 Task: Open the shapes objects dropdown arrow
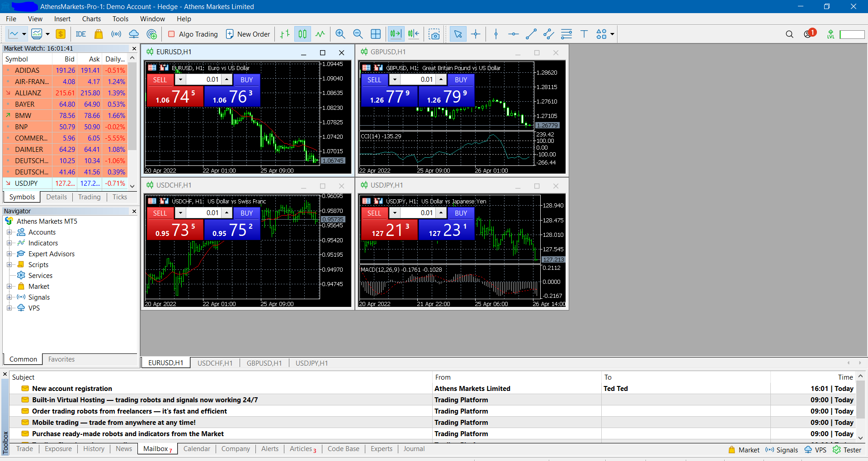(612, 34)
